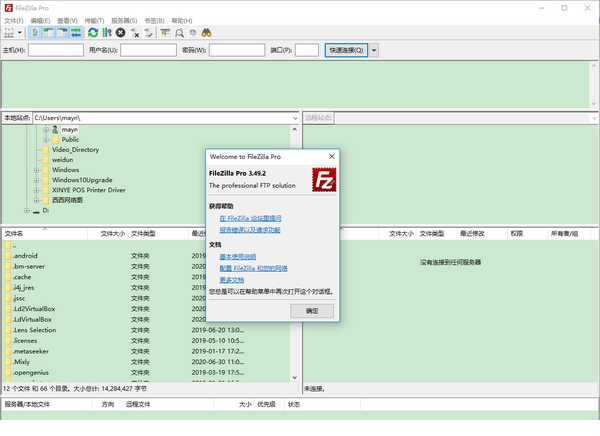
Task: Click the 确定 button in welcome dialog
Action: [312, 311]
